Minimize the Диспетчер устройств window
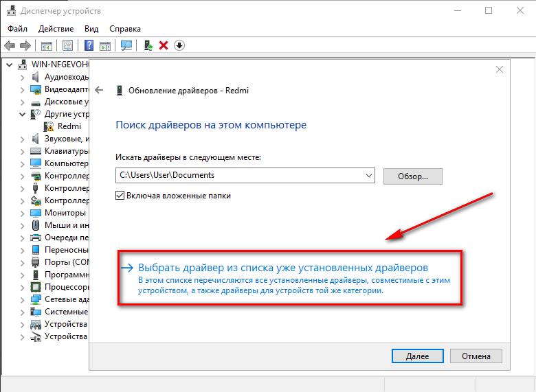Image resolution: width=536 pixels, height=392 pixels. [x=458, y=10]
